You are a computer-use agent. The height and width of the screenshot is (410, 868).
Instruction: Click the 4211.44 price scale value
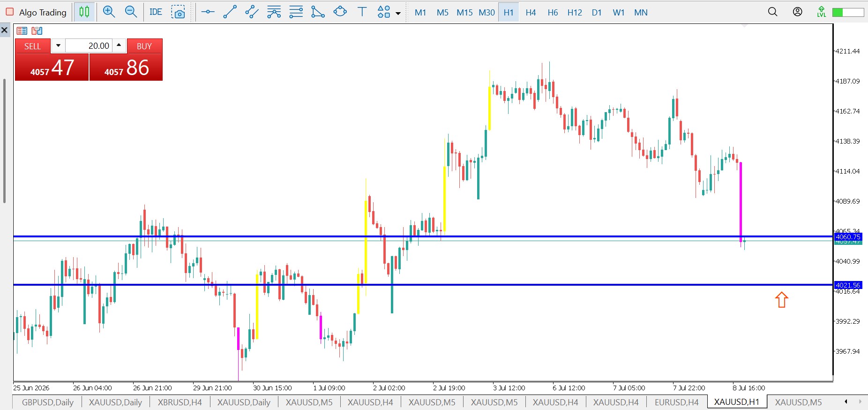click(x=848, y=51)
